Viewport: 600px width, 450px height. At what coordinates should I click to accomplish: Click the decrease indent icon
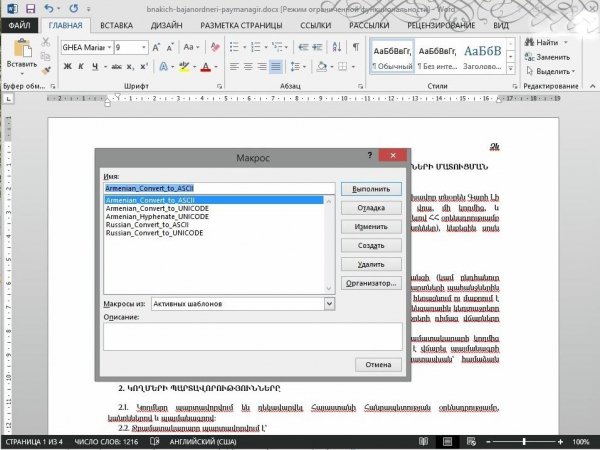(303, 47)
